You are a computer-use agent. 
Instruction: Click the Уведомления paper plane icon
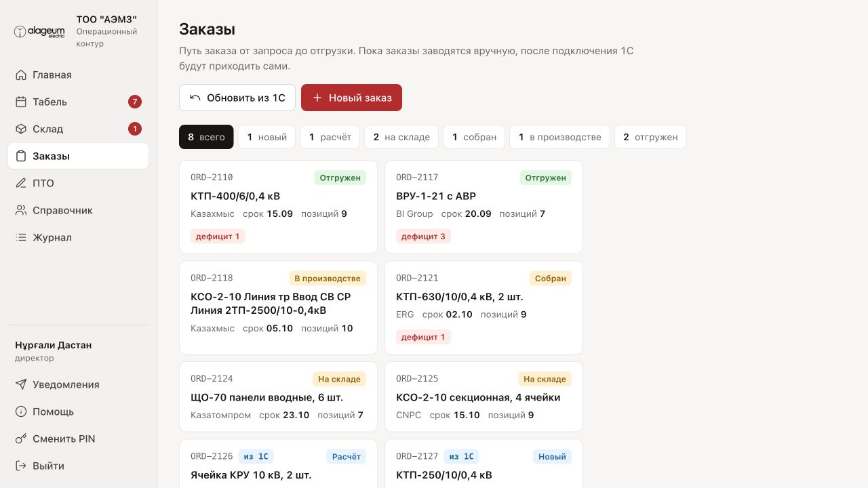(x=21, y=384)
